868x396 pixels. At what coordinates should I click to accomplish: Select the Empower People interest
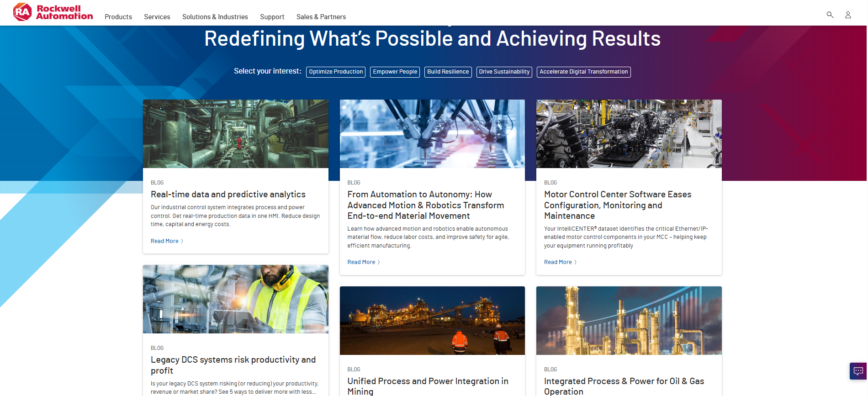[x=395, y=72]
